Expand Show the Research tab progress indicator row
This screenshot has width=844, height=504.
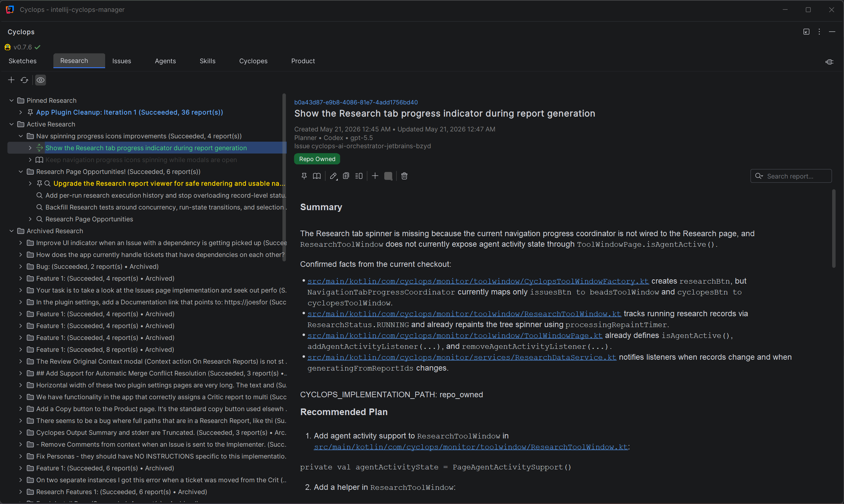[x=30, y=148]
